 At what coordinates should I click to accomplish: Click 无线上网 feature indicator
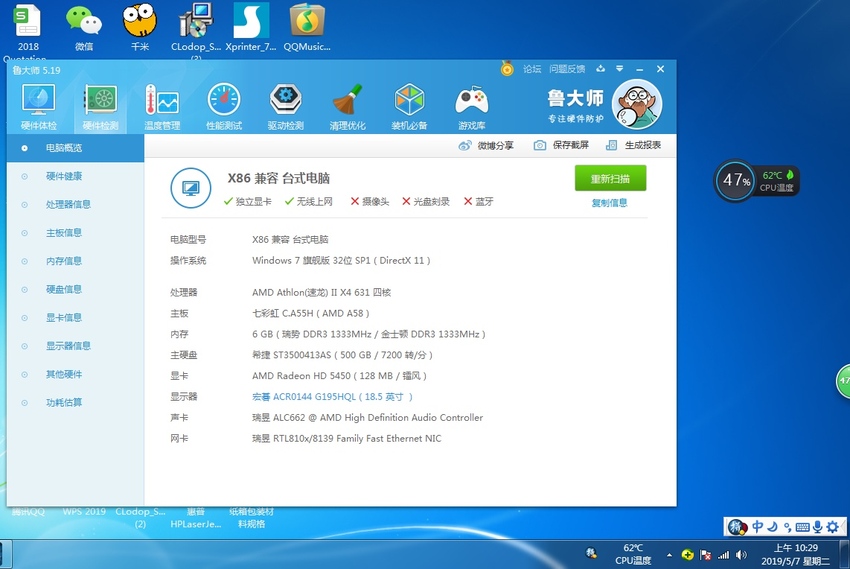(x=308, y=202)
